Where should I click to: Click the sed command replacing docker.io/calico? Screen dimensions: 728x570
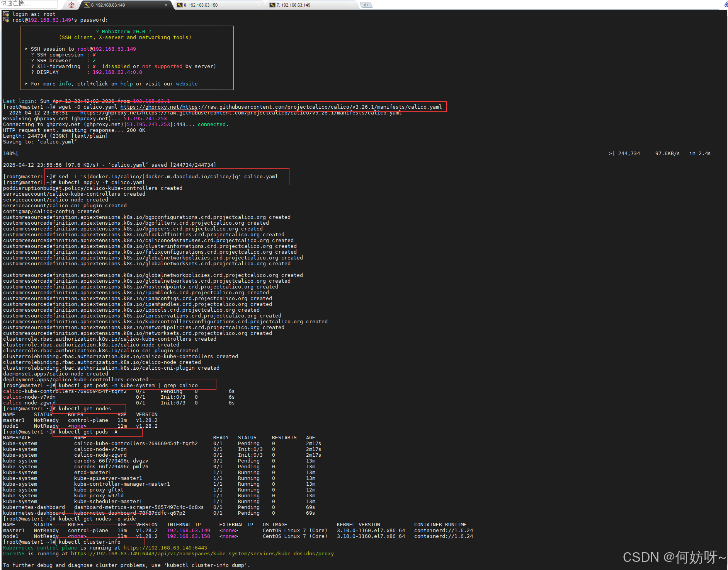tap(168, 177)
